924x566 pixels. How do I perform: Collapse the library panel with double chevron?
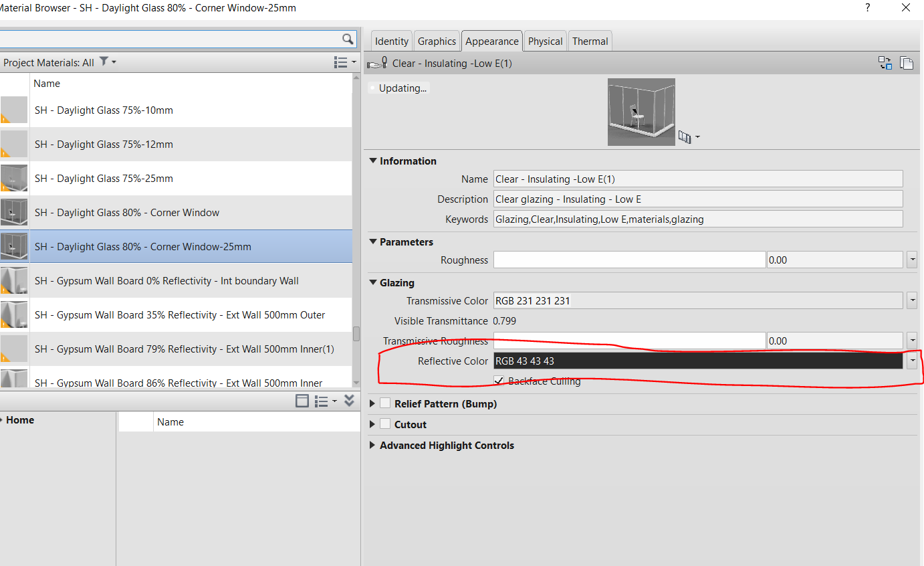[x=349, y=401]
